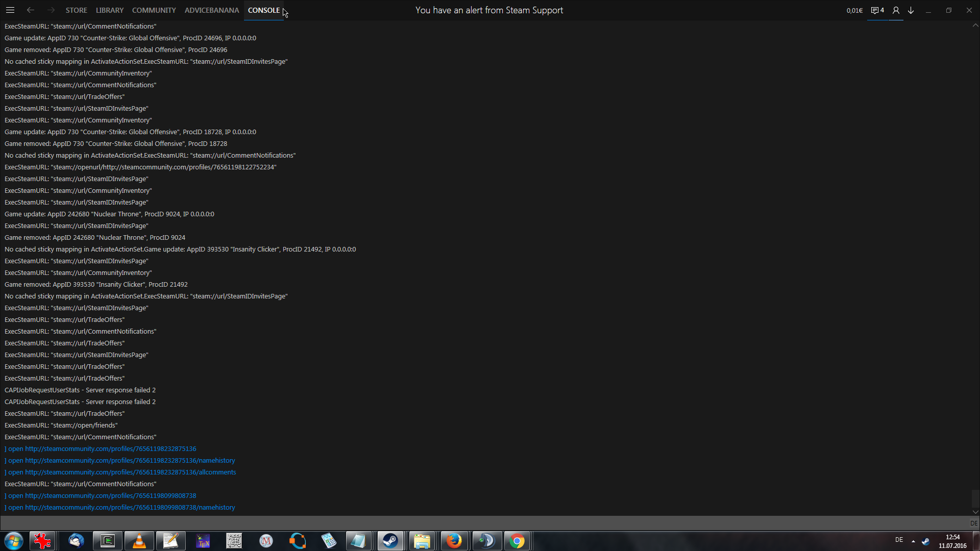Go to the COMMUNITY tab
The width and height of the screenshot is (980, 551).
coord(154,10)
